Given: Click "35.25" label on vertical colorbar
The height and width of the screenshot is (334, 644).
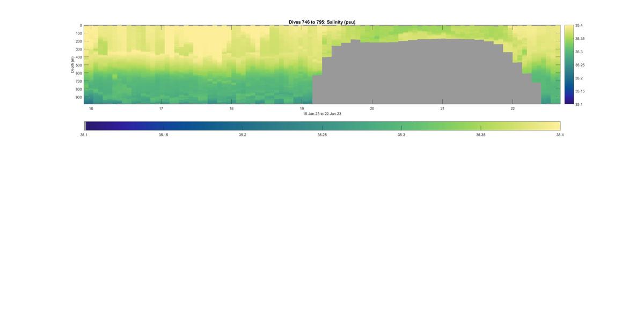Looking at the screenshot, I should [x=580, y=64].
